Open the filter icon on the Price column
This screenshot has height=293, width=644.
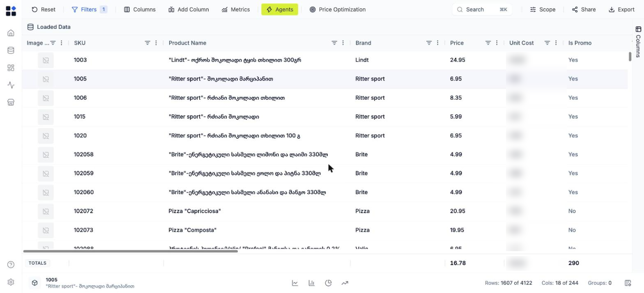tap(488, 43)
